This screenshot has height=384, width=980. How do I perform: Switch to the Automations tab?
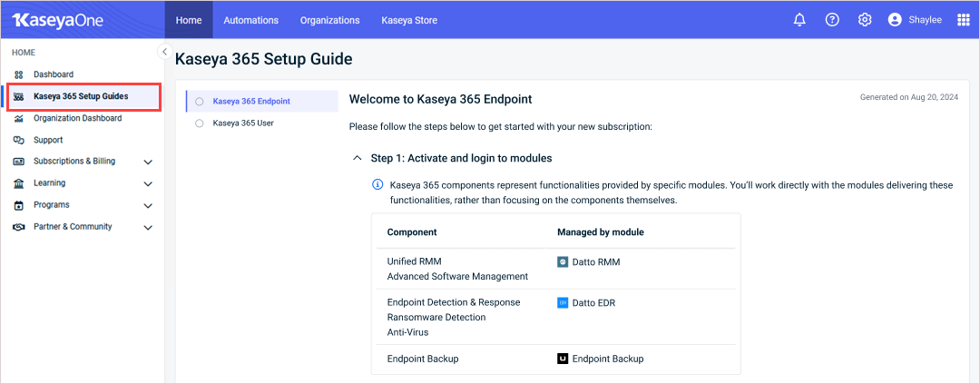click(251, 20)
